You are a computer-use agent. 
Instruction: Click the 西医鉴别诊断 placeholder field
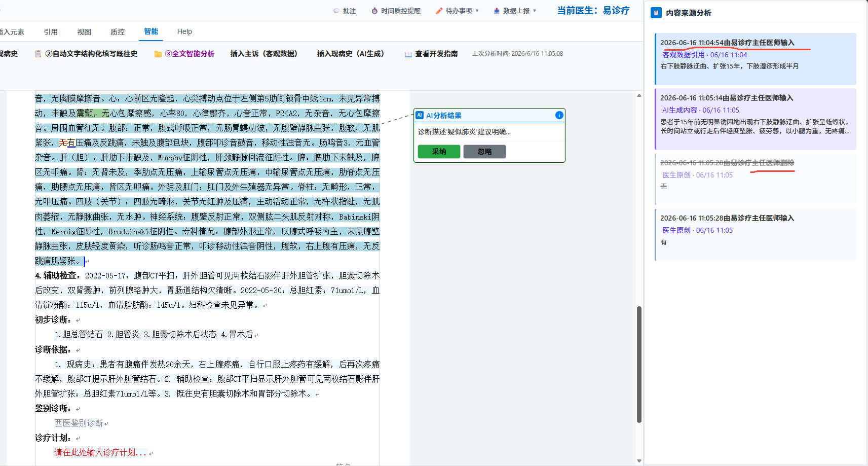[79, 423]
